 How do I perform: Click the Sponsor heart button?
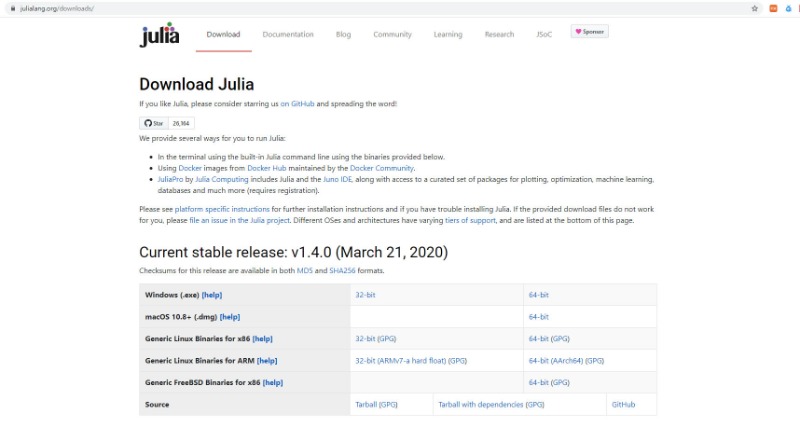click(x=589, y=32)
